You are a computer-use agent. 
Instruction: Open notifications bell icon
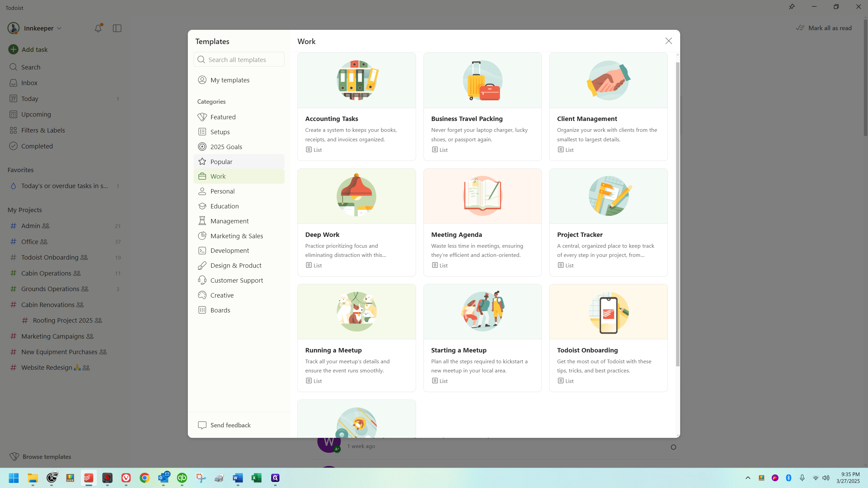98,28
